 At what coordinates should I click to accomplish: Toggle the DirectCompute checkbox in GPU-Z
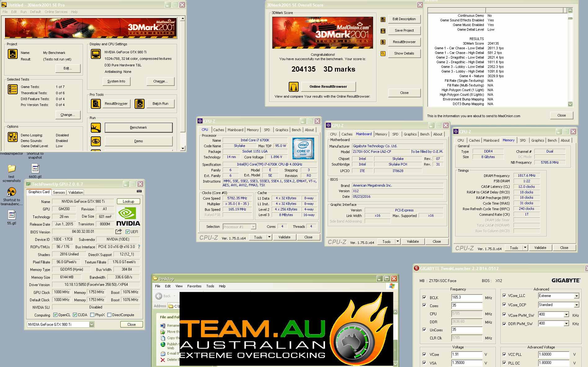point(109,315)
